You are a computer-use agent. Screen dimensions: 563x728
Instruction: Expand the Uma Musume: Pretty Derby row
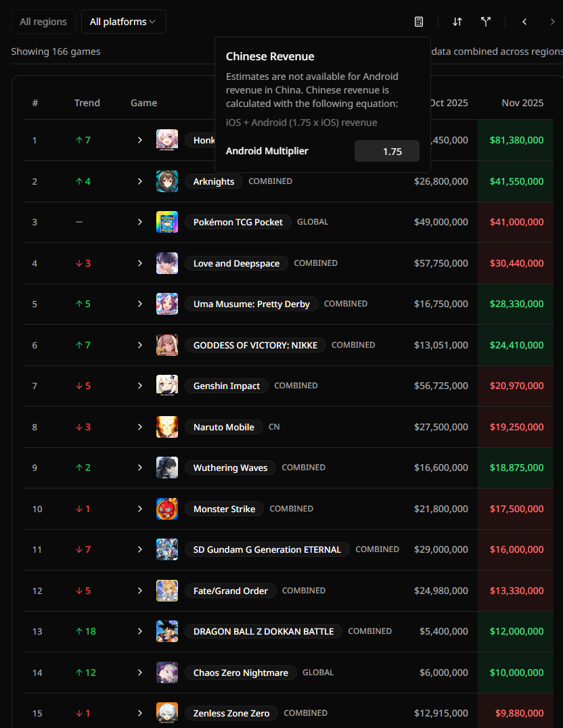140,304
